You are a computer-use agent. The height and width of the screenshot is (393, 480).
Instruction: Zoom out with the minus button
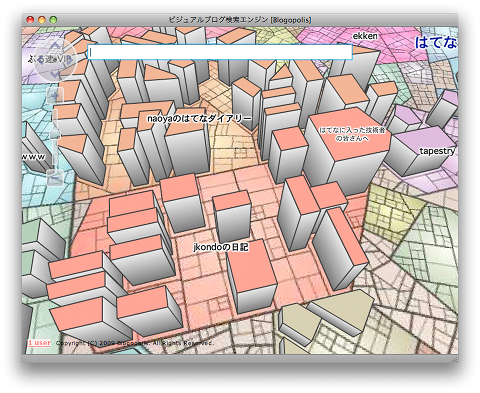[55, 177]
